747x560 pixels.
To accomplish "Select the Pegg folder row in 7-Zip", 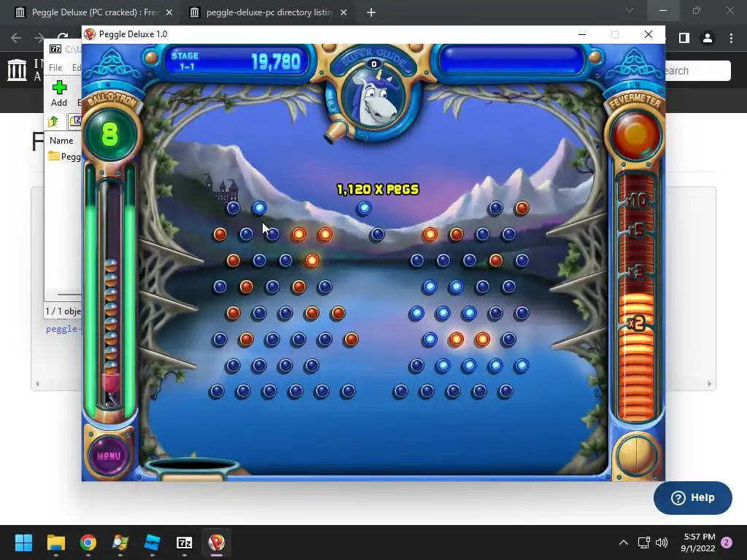I will click(x=64, y=157).
